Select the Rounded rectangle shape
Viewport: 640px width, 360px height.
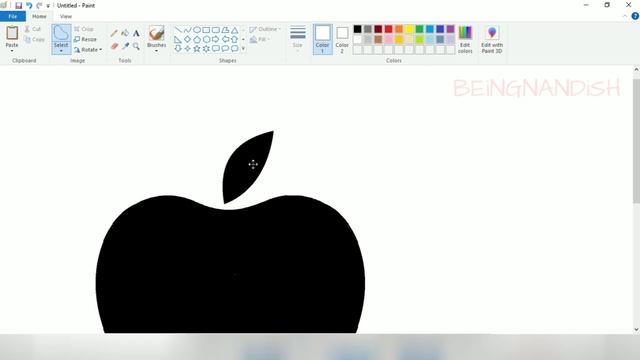tap(216, 30)
